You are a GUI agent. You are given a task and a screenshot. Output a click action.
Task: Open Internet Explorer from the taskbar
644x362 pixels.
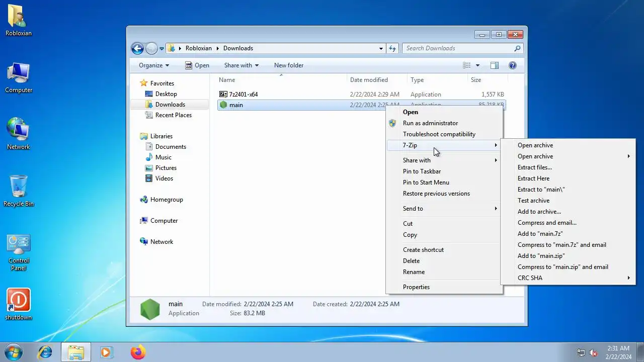click(45, 352)
